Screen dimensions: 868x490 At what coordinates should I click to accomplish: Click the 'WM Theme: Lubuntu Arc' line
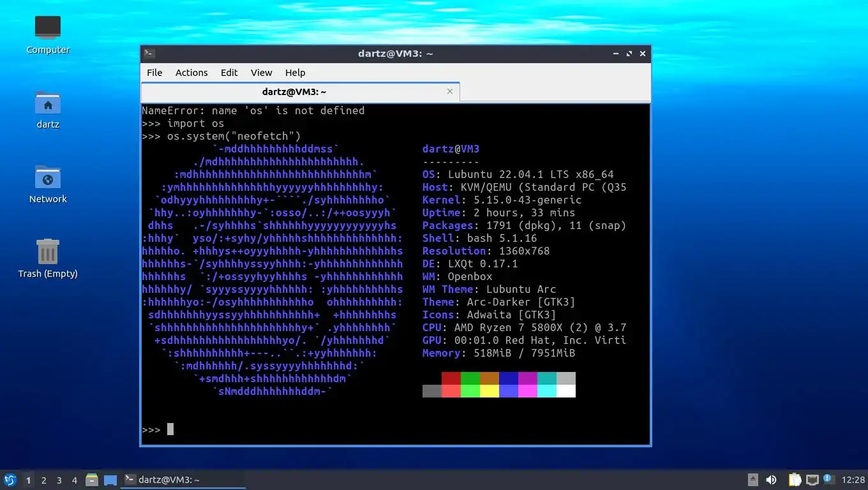pyautogui.click(x=490, y=289)
